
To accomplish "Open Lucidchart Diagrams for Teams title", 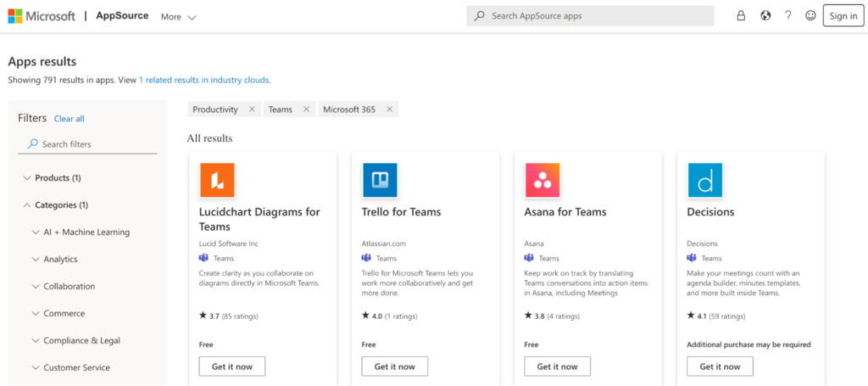I will click(259, 220).
